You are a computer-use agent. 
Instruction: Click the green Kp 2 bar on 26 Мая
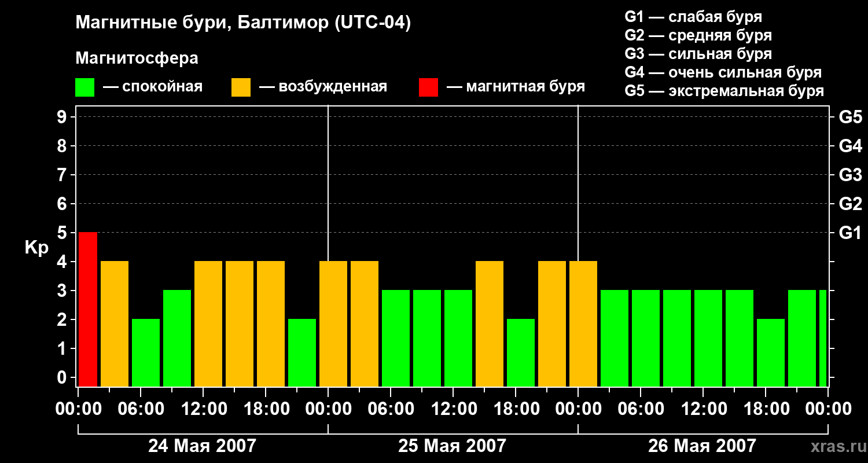tap(771, 352)
